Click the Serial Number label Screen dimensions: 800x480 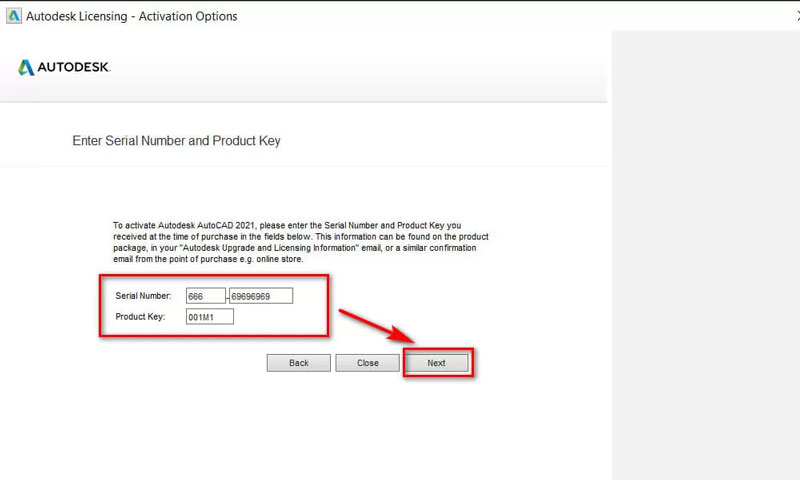coord(143,296)
